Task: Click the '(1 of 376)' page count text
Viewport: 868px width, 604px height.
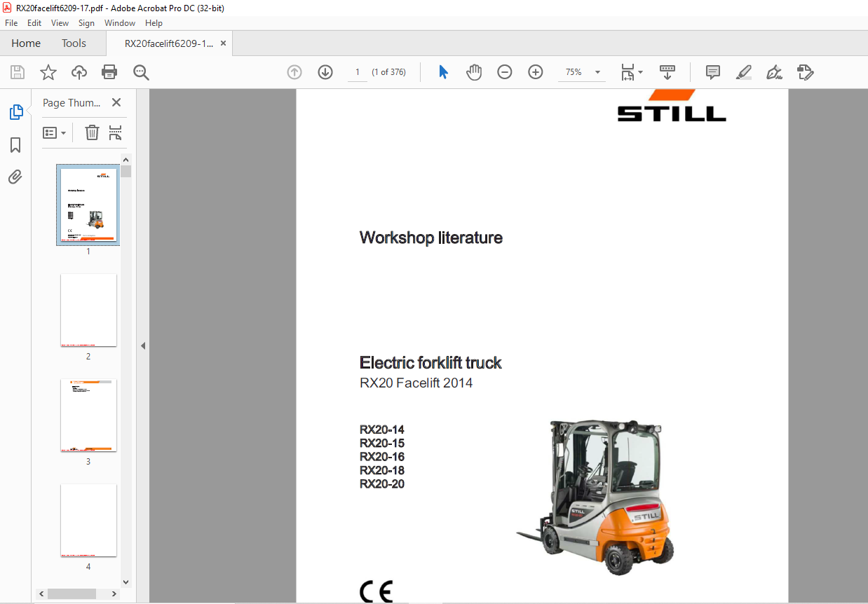Action: tap(389, 72)
